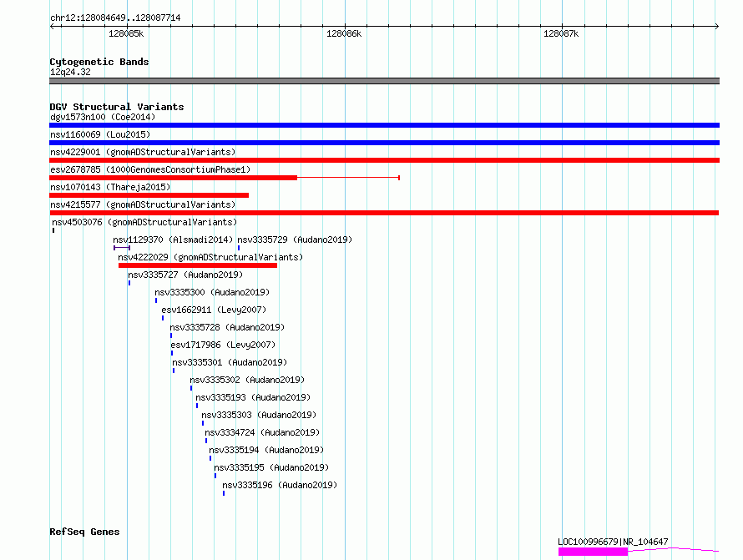Click the small blue nsv3335729 variant marker
This screenshot has width=743, height=560.
(x=239, y=248)
